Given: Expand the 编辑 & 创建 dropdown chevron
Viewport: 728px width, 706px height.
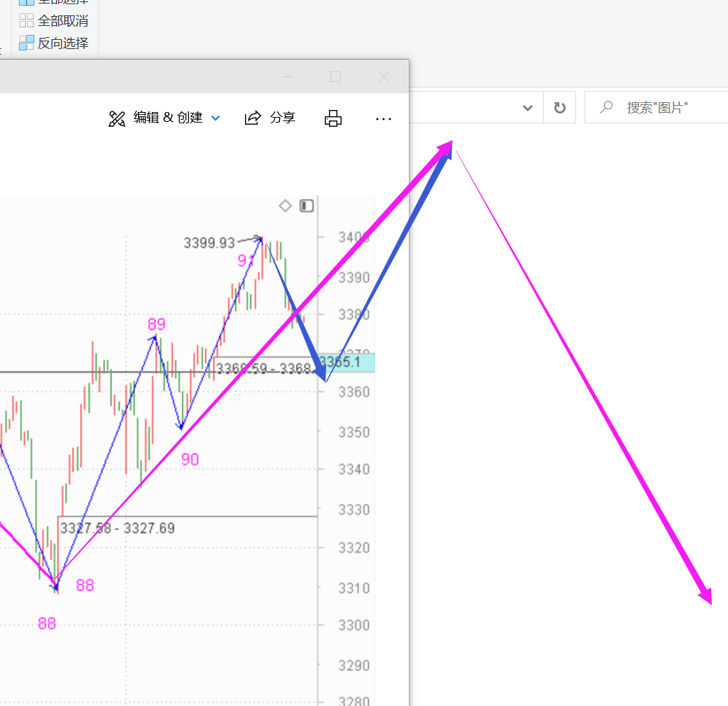Looking at the screenshot, I should (x=216, y=118).
